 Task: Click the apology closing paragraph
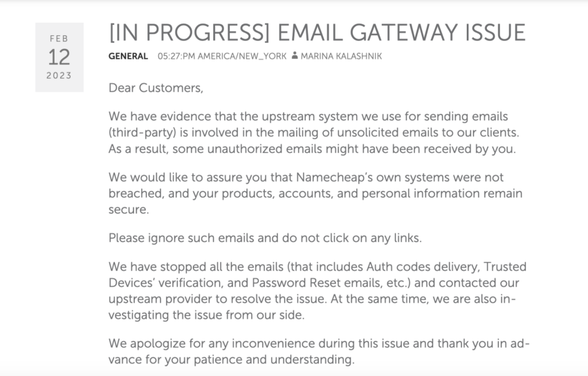click(x=319, y=351)
